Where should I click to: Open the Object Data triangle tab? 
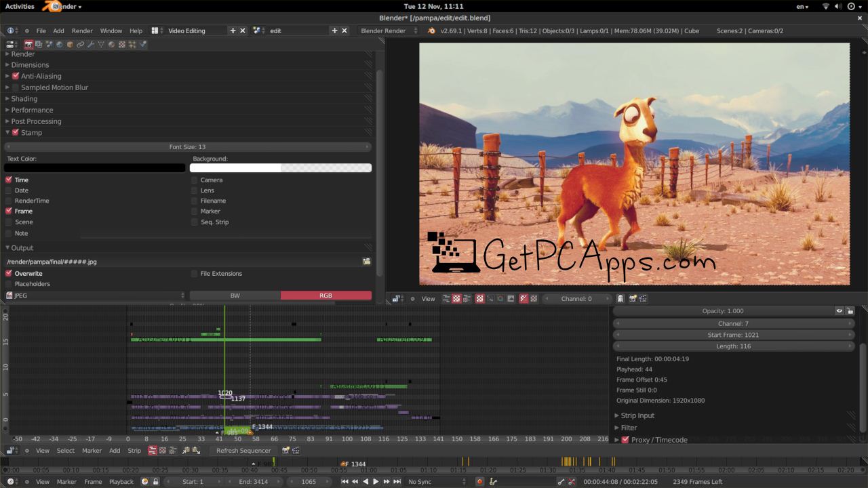point(101,44)
